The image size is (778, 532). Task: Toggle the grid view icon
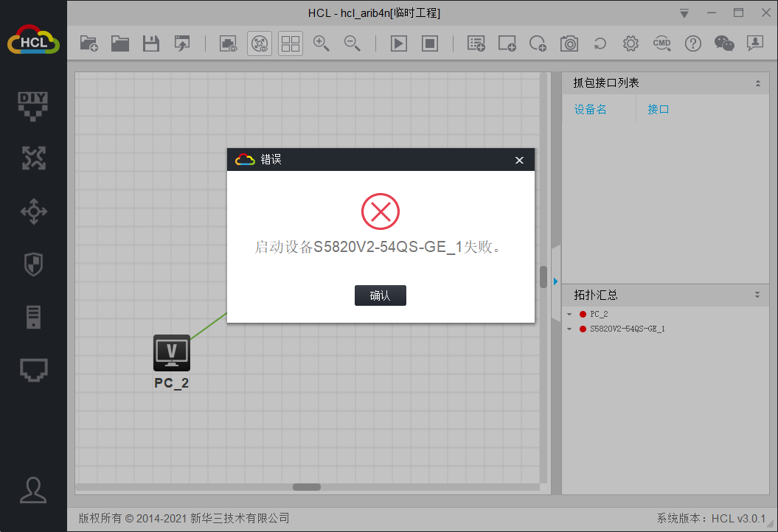click(x=291, y=43)
